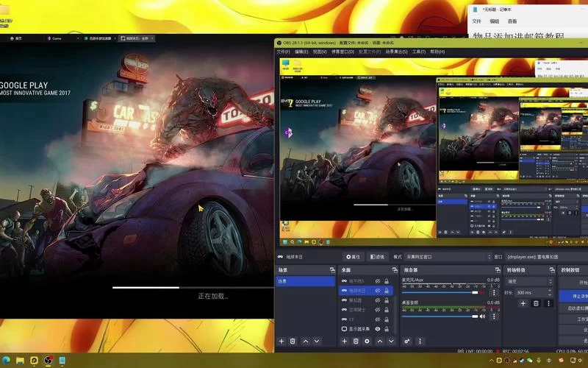This screenshot has height=368, width=588.
Task: Toggle lock on the CF source
Action: click(387, 319)
